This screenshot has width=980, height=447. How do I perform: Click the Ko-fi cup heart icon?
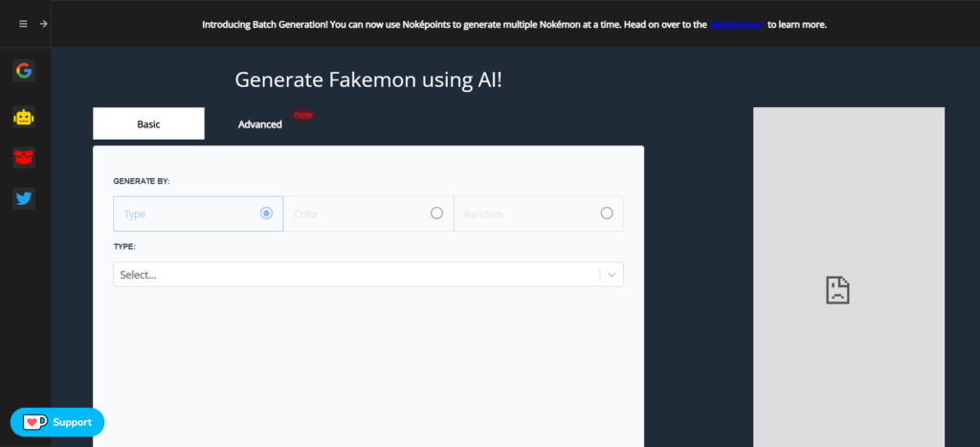(x=35, y=422)
